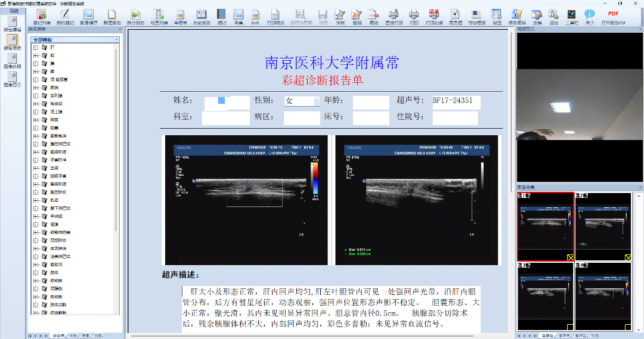Click ultrasound number field BF17-24351

[456, 102]
